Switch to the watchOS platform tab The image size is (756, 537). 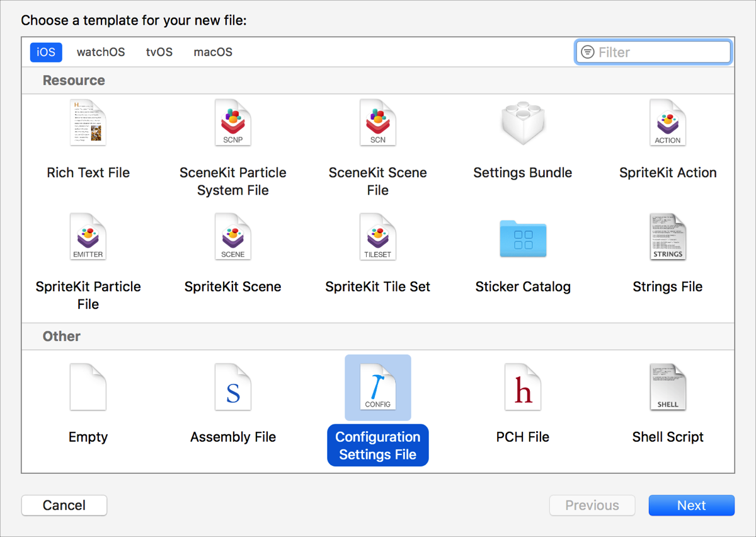point(101,52)
